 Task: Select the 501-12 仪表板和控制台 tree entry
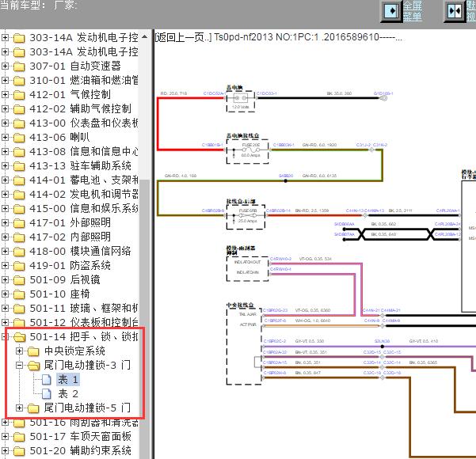[x=84, y=322]
